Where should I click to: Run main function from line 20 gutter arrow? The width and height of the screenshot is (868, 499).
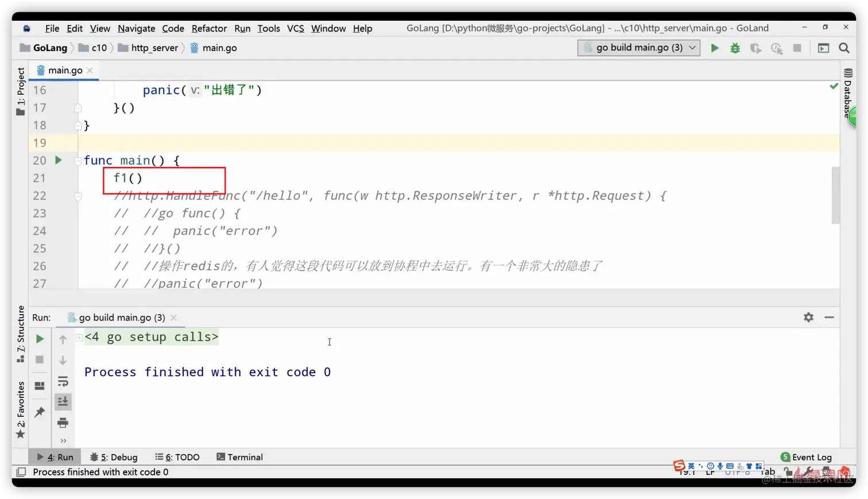coord(58,160)
